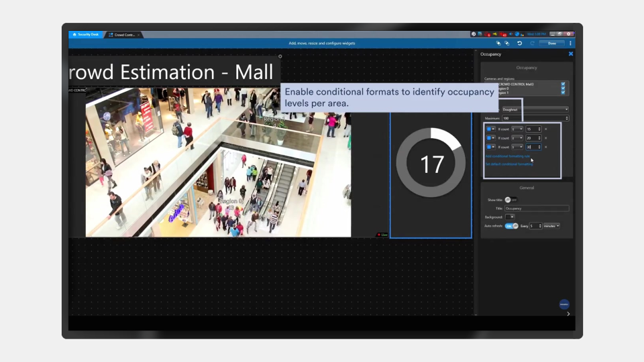644x362 pixels.
Task: Click the send-to-back widget icon in toolbar
Action: (507, 43)
